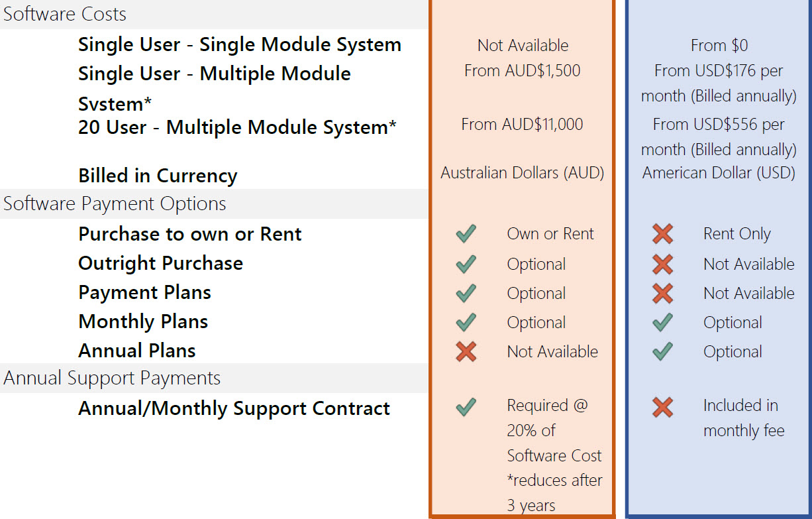The width and height of the screenshot is (812, 519).
Task: Click red cross in blue Outright Purchase row
Action: point(662,264)
